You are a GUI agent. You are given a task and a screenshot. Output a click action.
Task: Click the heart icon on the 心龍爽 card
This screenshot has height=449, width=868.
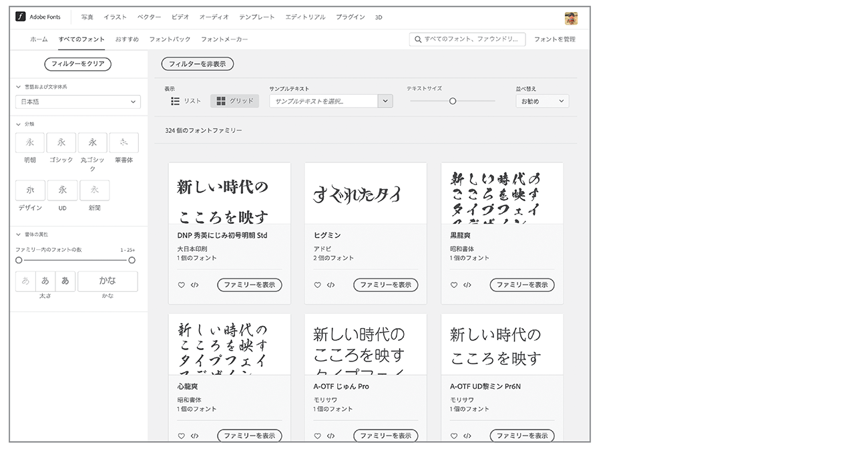coord(181,436)
